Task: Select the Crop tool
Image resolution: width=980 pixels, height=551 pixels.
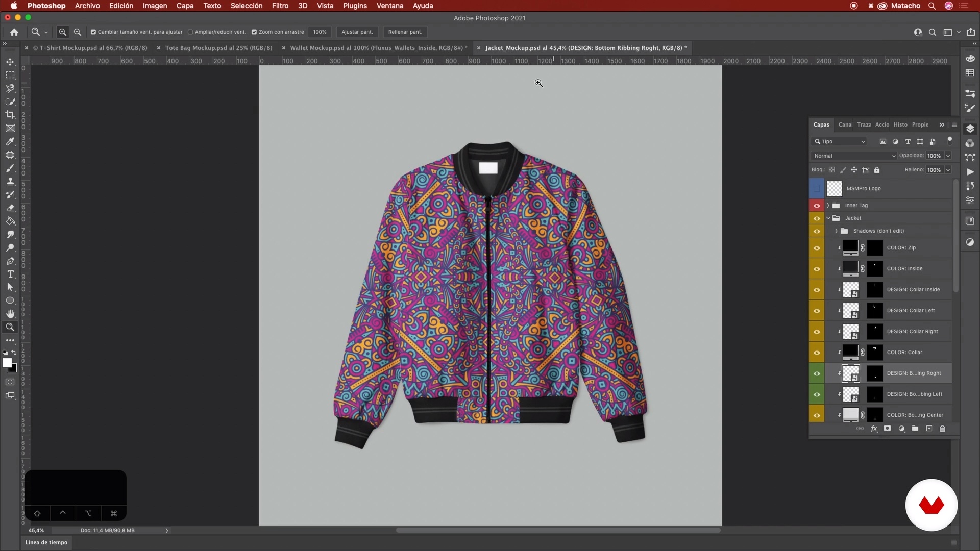Action: click(10, 115)
